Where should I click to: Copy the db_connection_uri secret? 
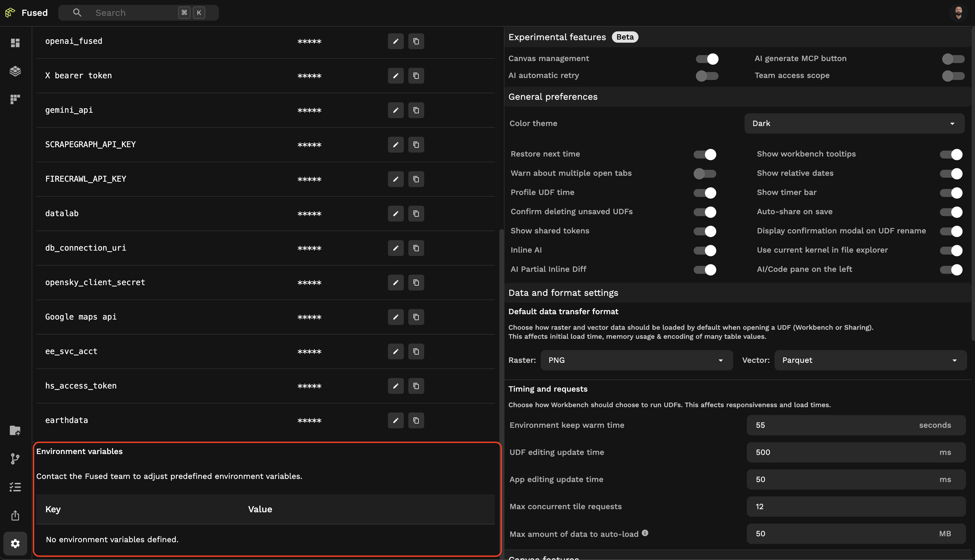416,248
